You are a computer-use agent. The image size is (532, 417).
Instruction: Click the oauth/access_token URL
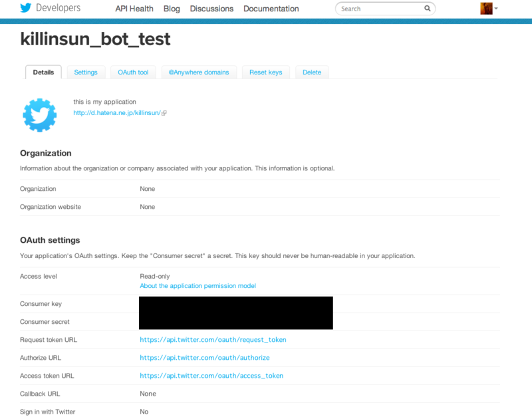(211, 376)
